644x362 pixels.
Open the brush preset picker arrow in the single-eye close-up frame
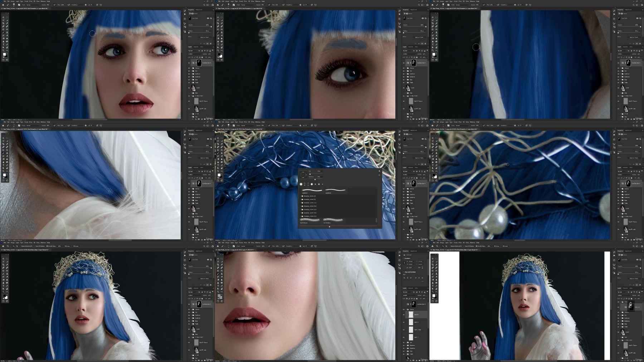click(x=231, y=5)
